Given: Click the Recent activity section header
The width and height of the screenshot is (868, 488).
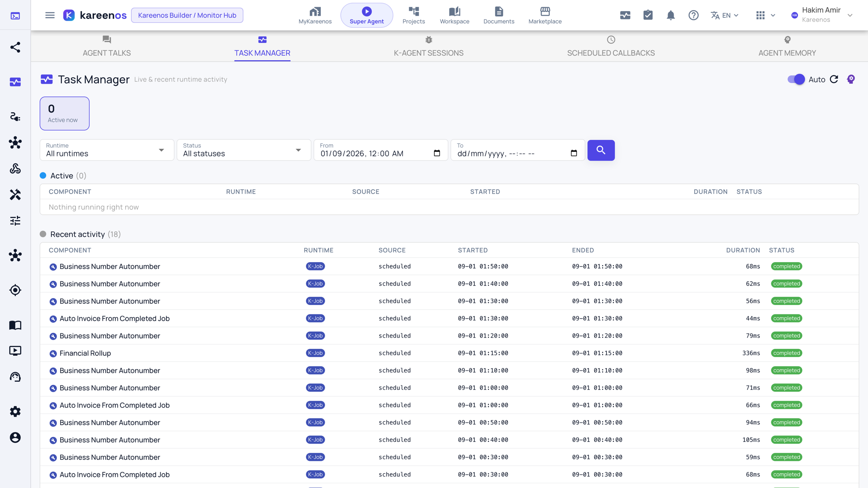Looking at the screenshot, I should (80, 234).
